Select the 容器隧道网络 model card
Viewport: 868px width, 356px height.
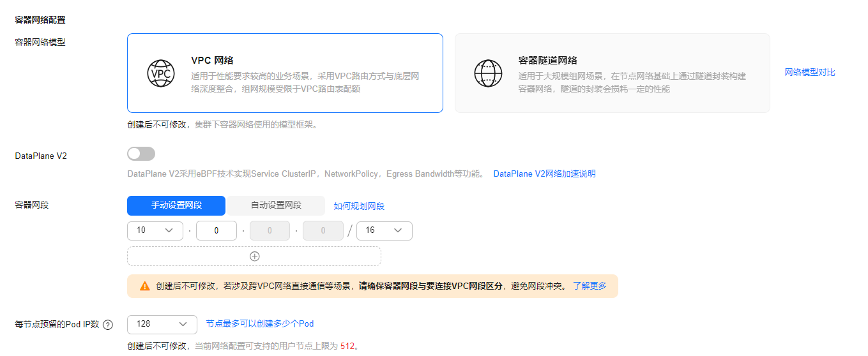(x=612, y=73)
